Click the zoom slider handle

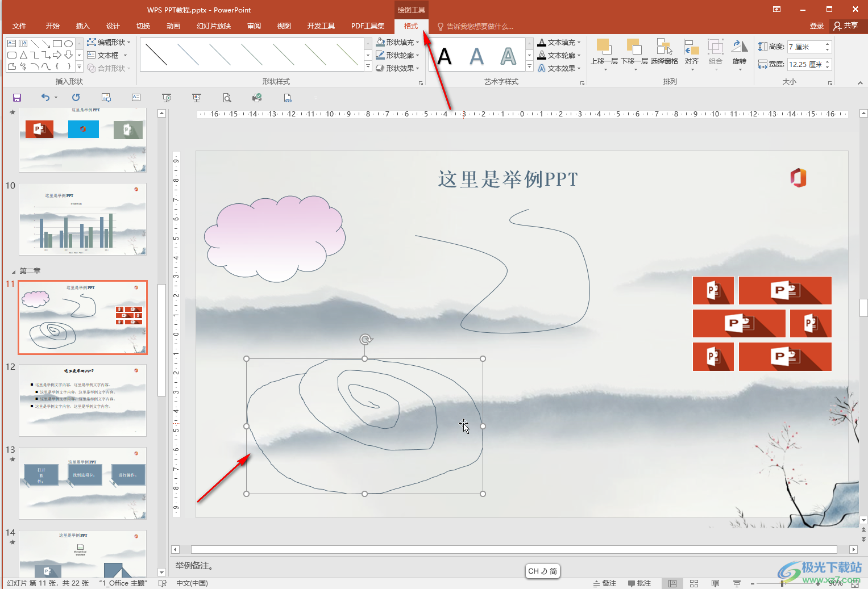[x=783, y=583]
